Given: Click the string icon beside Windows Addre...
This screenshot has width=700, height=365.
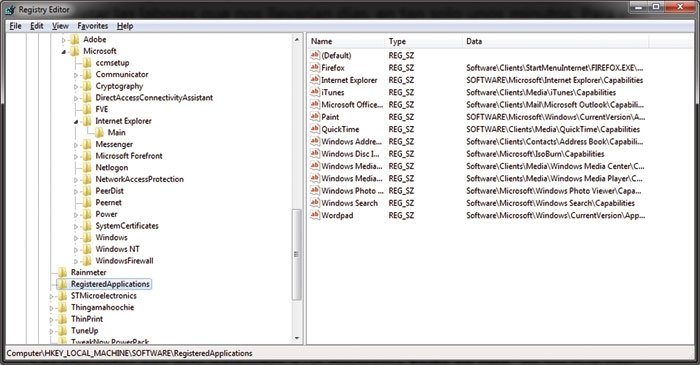Looking at the screenshot, I should pyautogui.click(x=315, y=141).
